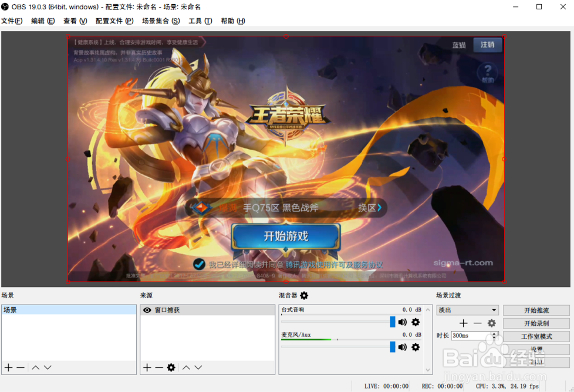Open the 查看(V) menu
574x392 pixels.
click(75, 21)
